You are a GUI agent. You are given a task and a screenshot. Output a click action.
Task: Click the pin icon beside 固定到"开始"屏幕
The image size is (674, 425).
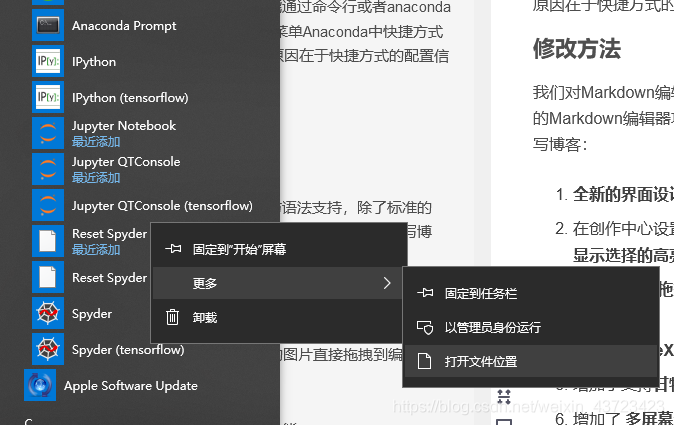tap(173, 249)
